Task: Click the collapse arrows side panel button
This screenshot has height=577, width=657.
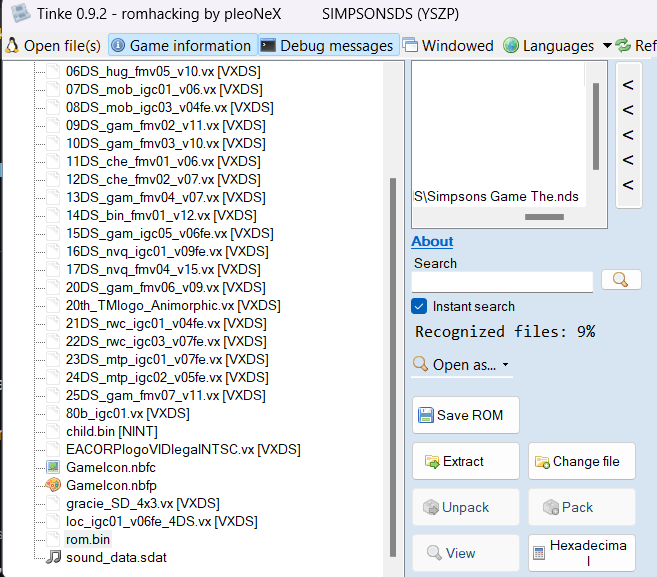Action: pos(628,135)
